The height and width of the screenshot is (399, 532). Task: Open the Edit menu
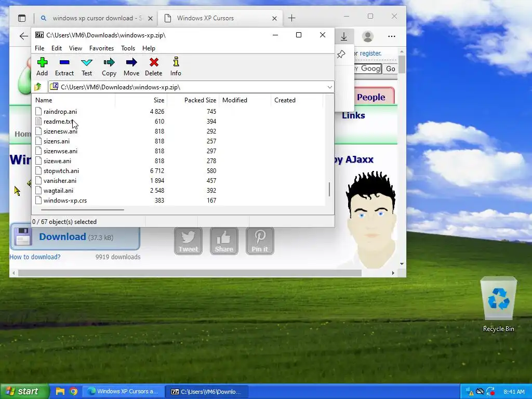pos(56,48)
